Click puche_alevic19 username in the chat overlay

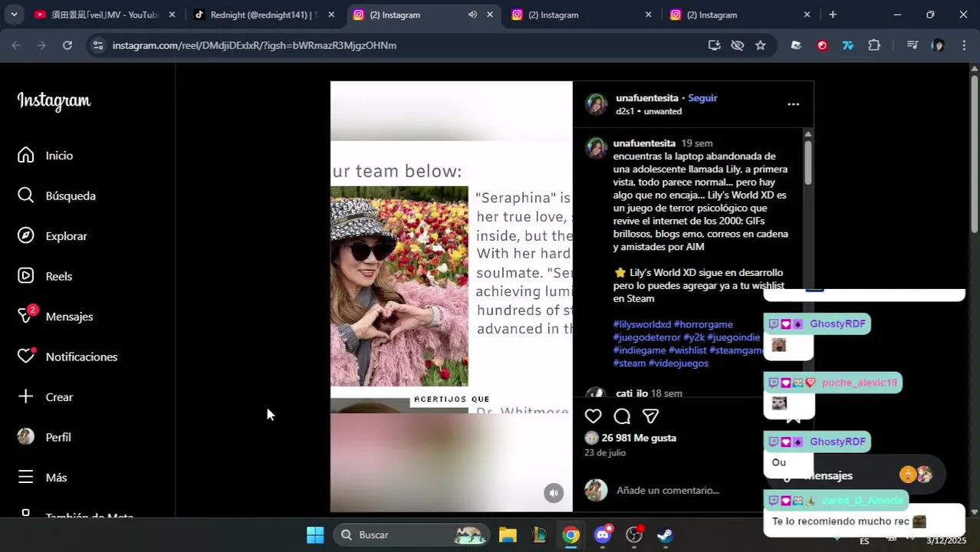click(859, 383)
